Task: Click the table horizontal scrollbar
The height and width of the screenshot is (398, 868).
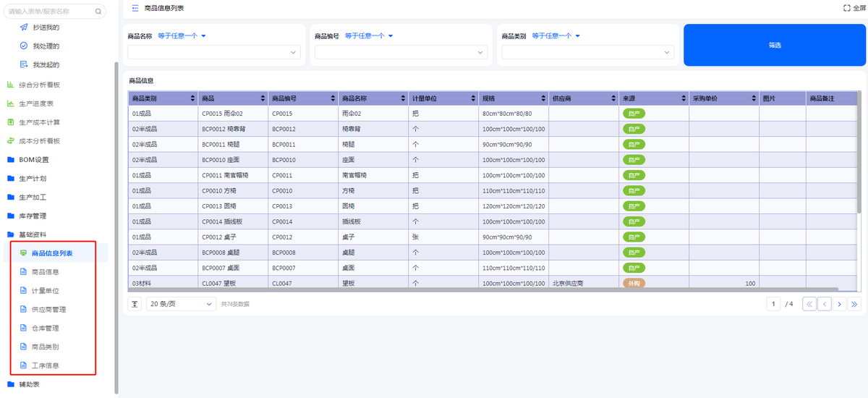Action: click(x=483, y=289)
